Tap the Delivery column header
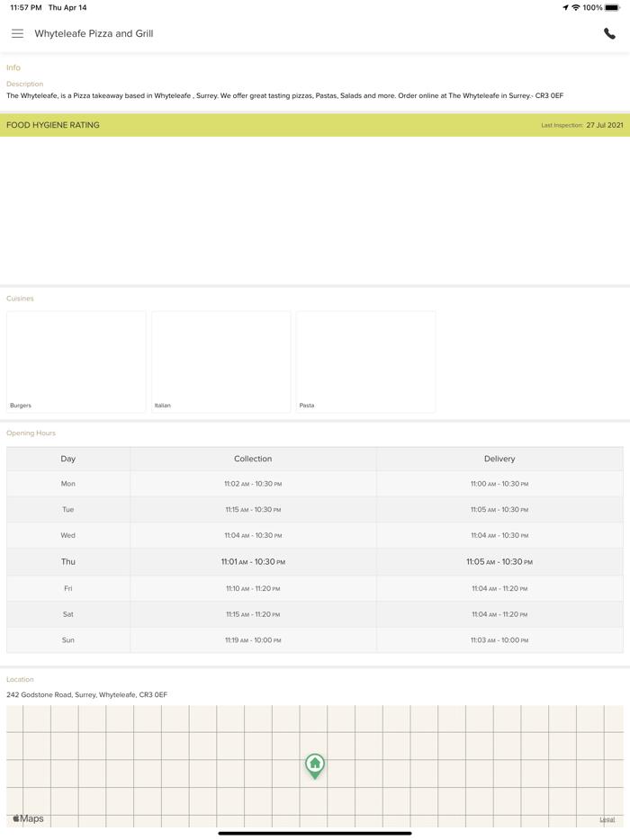 tap(499, 459)
